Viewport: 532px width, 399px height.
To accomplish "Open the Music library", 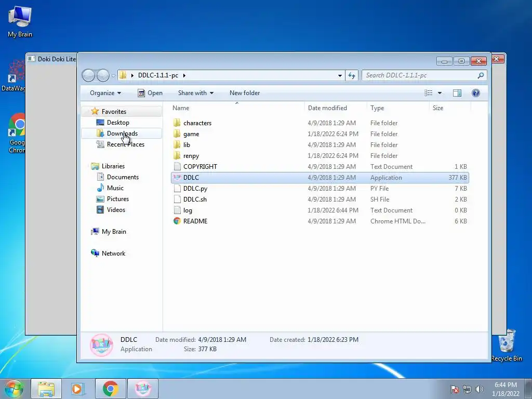I will coord(115,188).
